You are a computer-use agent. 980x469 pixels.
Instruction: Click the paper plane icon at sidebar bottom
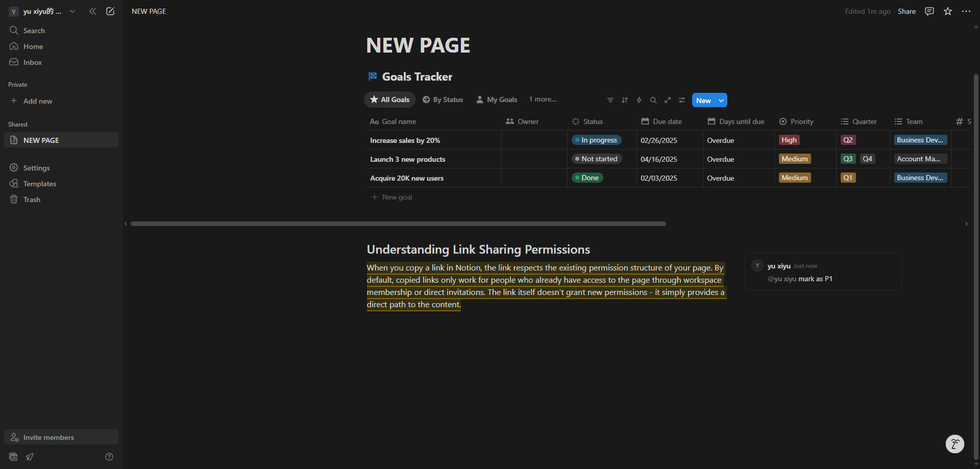pyautogui.click(x=30, y=457)
